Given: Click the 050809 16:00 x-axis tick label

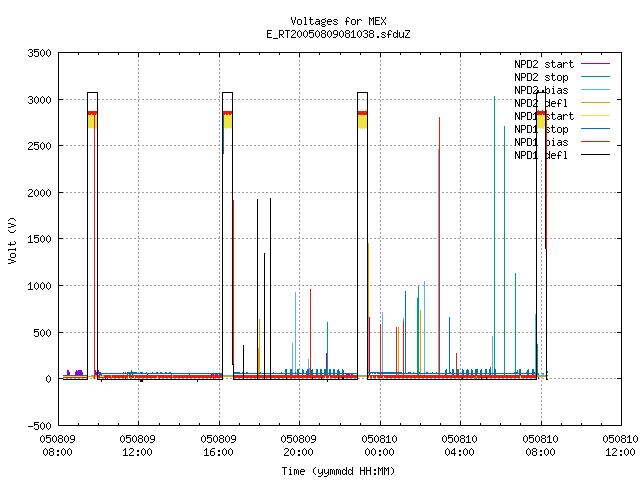Looking at the screenshot, I should coord(218,446).
